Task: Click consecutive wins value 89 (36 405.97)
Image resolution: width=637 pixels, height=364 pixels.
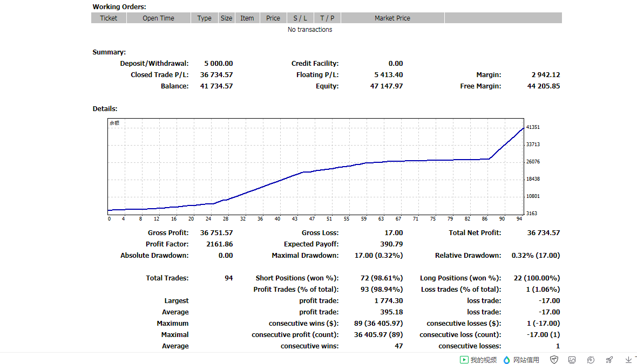Action: coord(378,324)
